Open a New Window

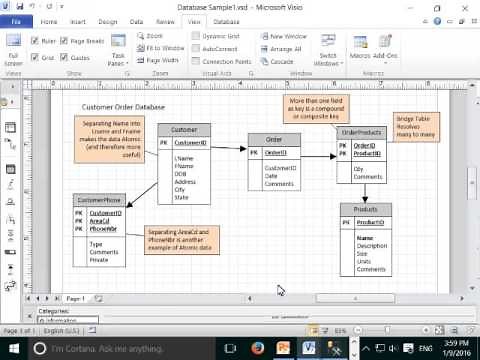[284, 36]
